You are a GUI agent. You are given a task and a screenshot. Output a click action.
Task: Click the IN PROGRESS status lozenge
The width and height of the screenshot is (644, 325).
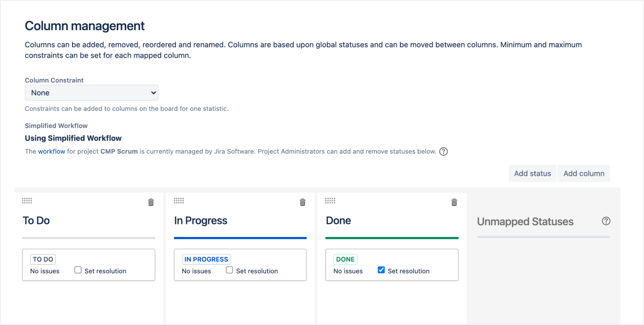click(x=206, y=259)
